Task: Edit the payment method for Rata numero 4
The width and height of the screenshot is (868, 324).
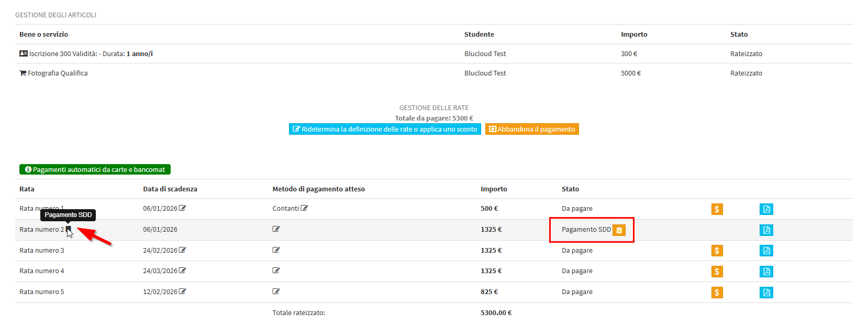Action: click(x=276, y=271)
